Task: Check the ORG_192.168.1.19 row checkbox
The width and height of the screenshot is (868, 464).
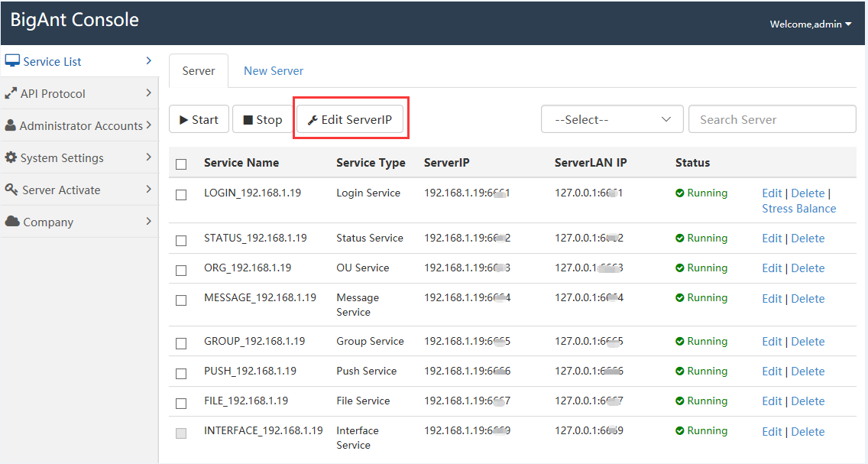Action: tap(181, 271)
